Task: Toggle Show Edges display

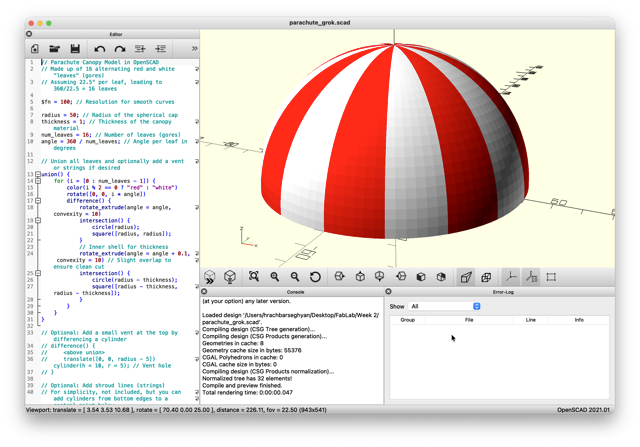Action: (x=551, y=277)
